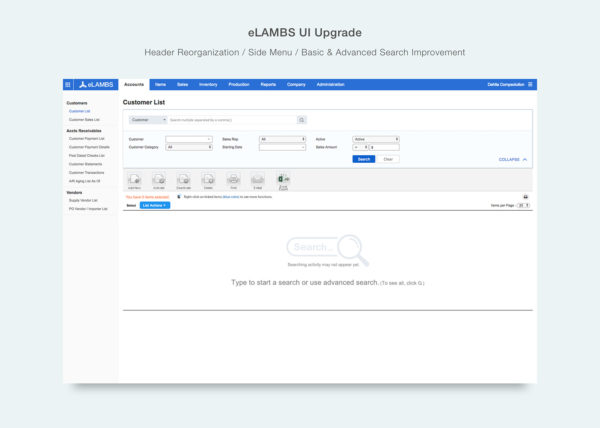
Task: Click the Deactivate toolbar icon
Action: tap(184, 181)
